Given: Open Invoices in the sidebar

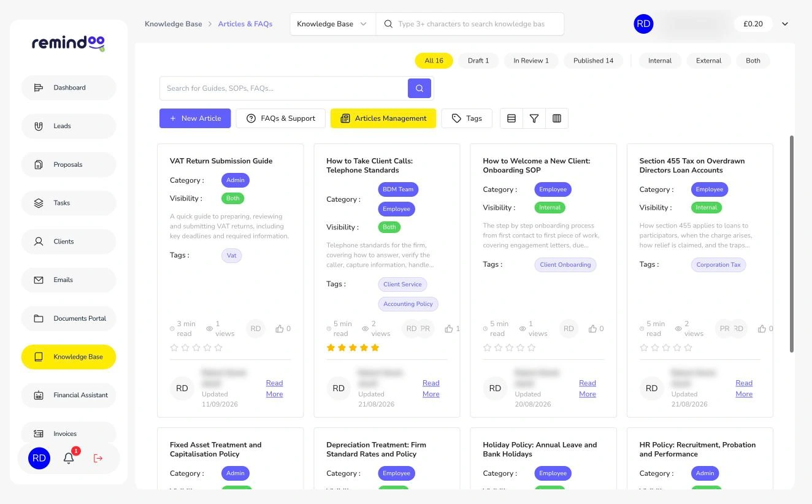Looking at the screenshot, I should point(68,433).
